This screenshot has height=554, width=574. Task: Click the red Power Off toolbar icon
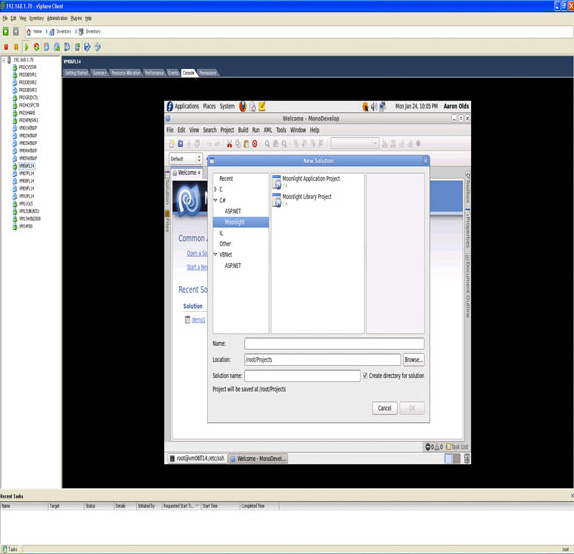[x=6, y=47]
